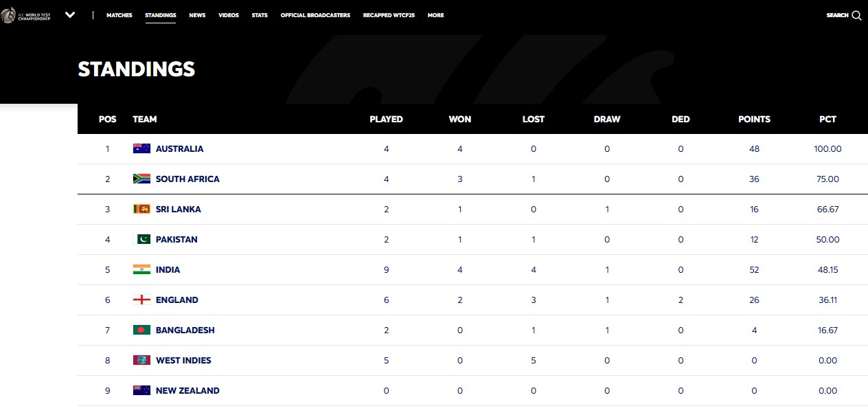
Task: Expand the More menu
Action: tap(435, 15)
